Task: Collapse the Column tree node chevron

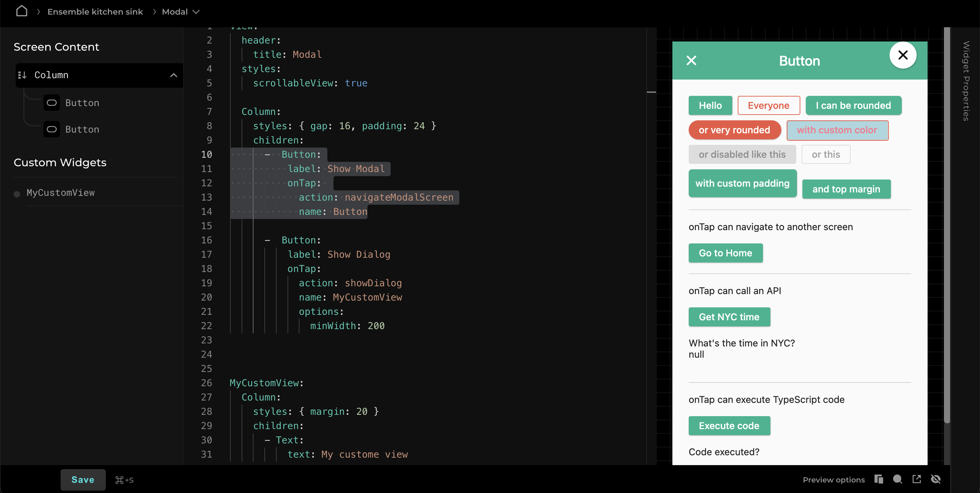Action: (174, 75)
